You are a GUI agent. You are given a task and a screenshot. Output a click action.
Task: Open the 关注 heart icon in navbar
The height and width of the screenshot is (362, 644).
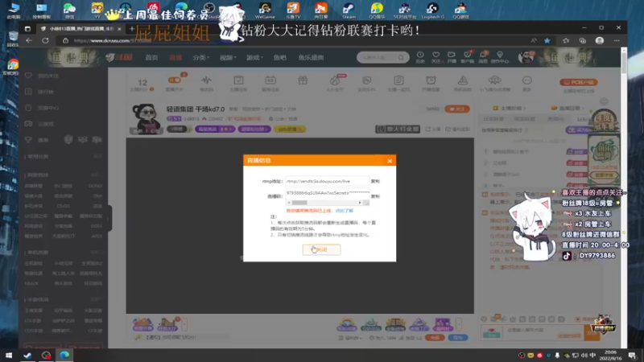(x=436, y=57)
